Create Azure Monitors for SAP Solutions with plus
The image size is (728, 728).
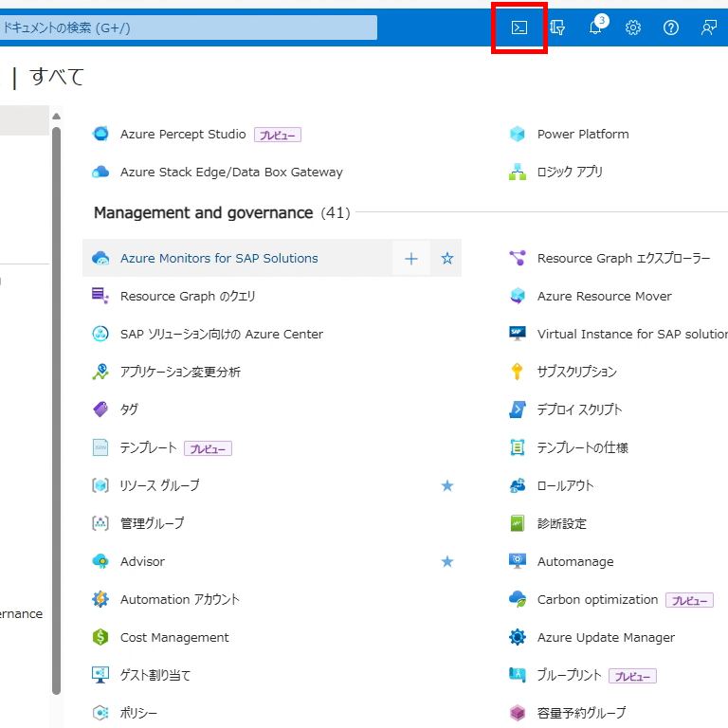410,258
